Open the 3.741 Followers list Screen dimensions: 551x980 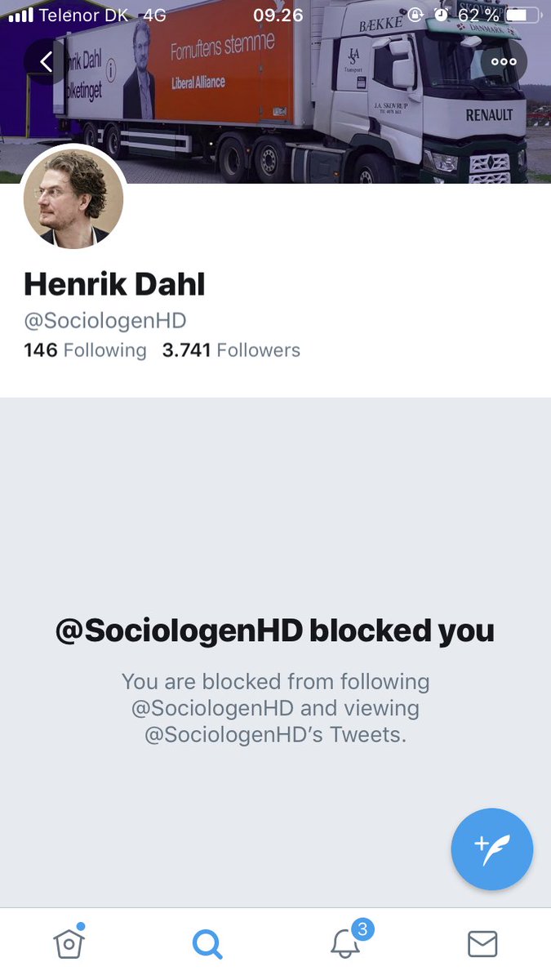coord(231,350)
